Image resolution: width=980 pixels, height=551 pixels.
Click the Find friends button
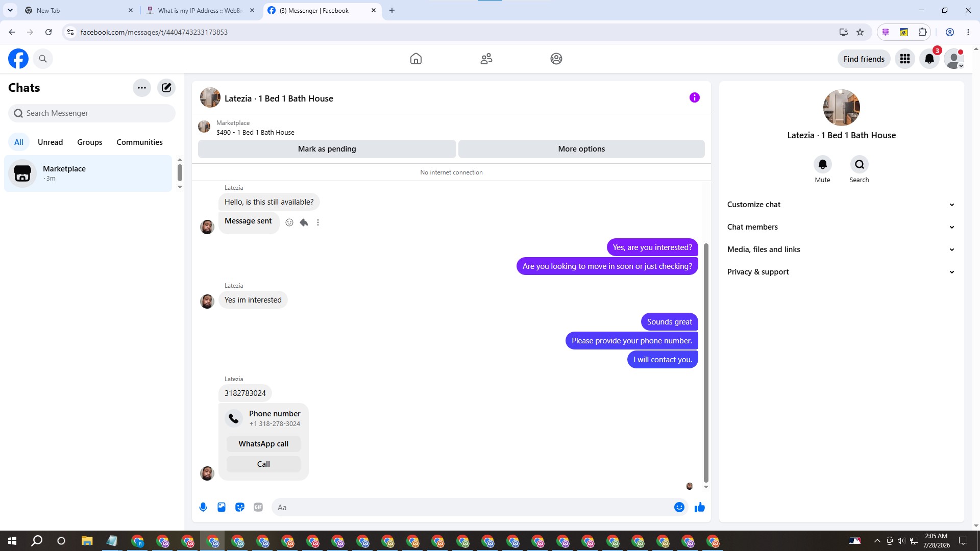[864, 59]
